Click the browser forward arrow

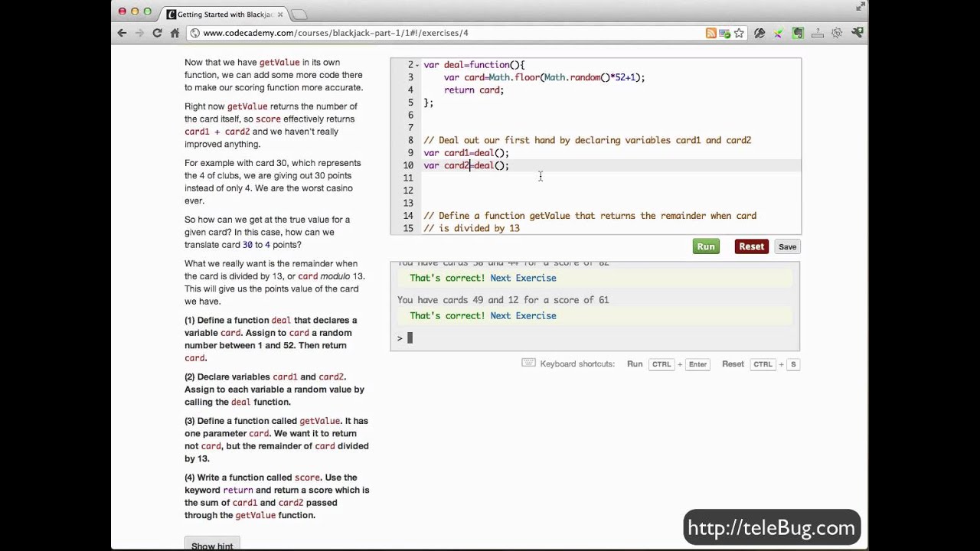pyautogui.click(x=139, y=33)
